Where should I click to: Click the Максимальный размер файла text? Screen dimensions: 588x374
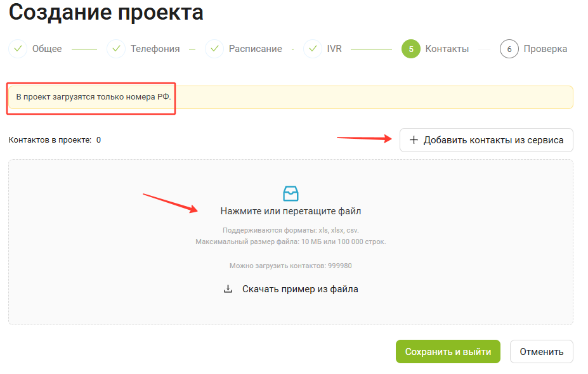coord(291,242)
